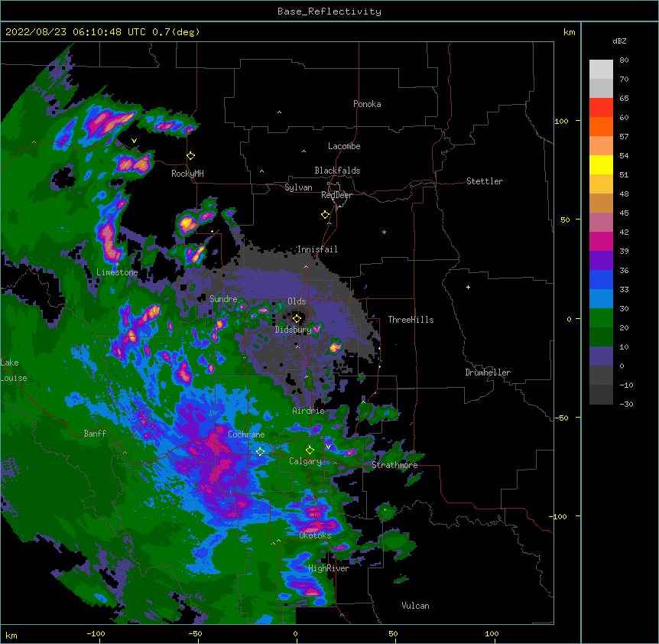
Task: Click the Strathmore town label
Action: pyautogui.click(x=394, y=465)
